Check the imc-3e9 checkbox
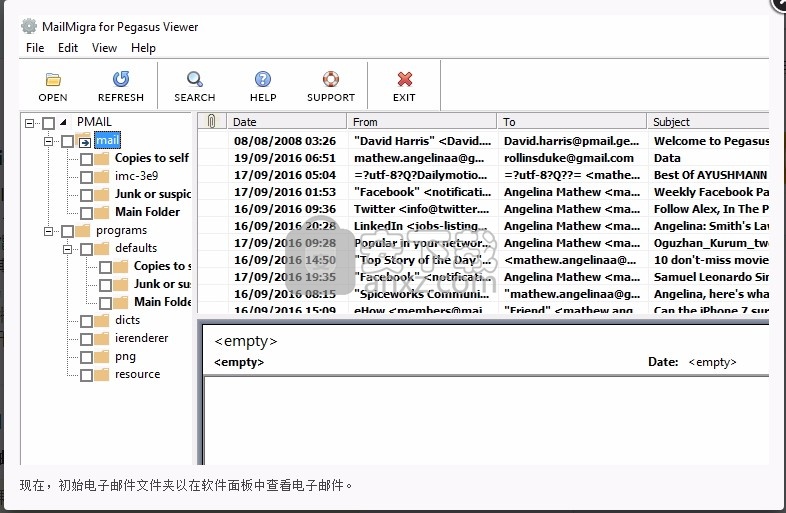 [x=86, y=177]
